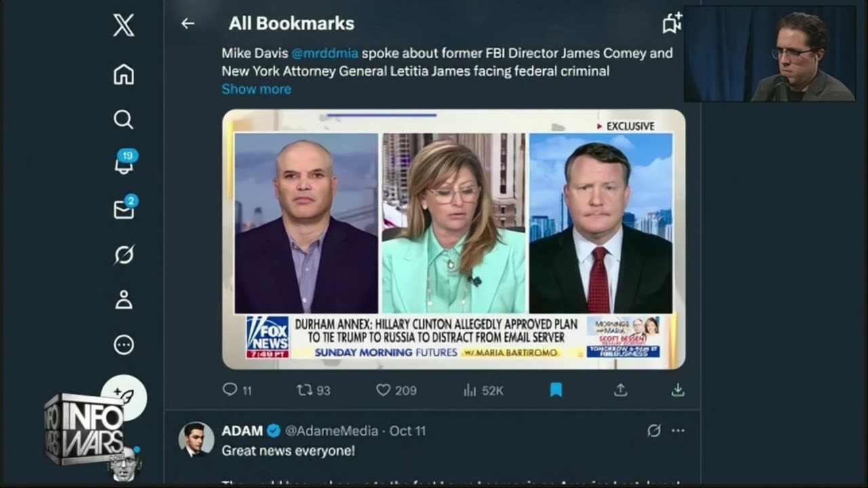The width and height of the screenshot is (868, 488).
Task: Open Profile person icon
Action: coord(123,300)
